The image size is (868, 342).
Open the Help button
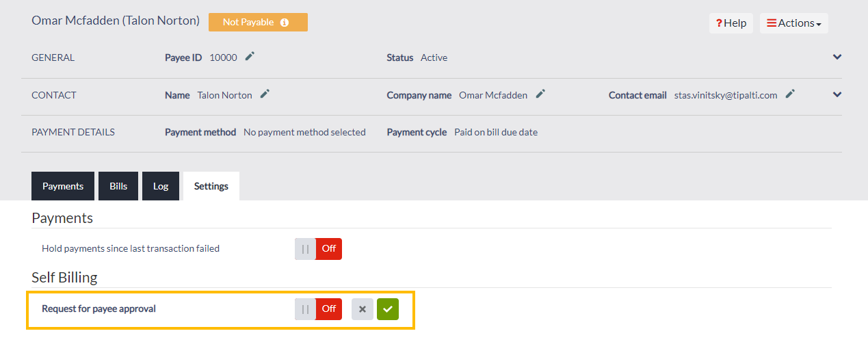tap(731, 23)
